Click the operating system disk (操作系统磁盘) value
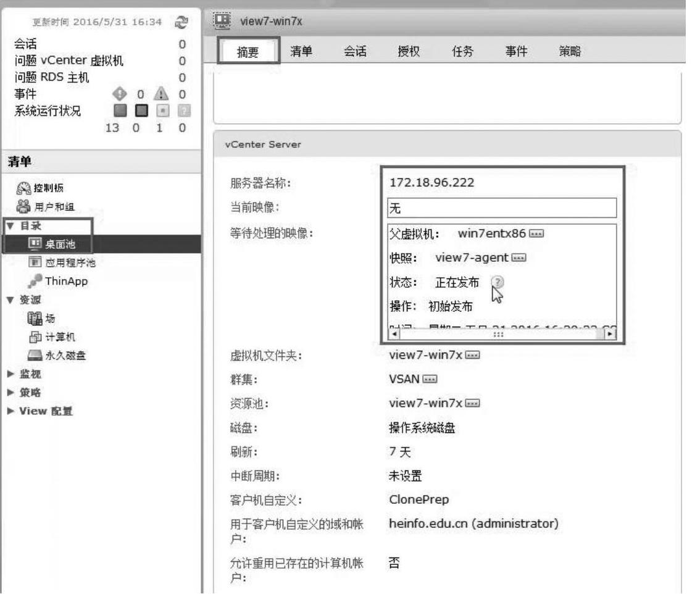The image size is (700, 594). click(422, 428)
